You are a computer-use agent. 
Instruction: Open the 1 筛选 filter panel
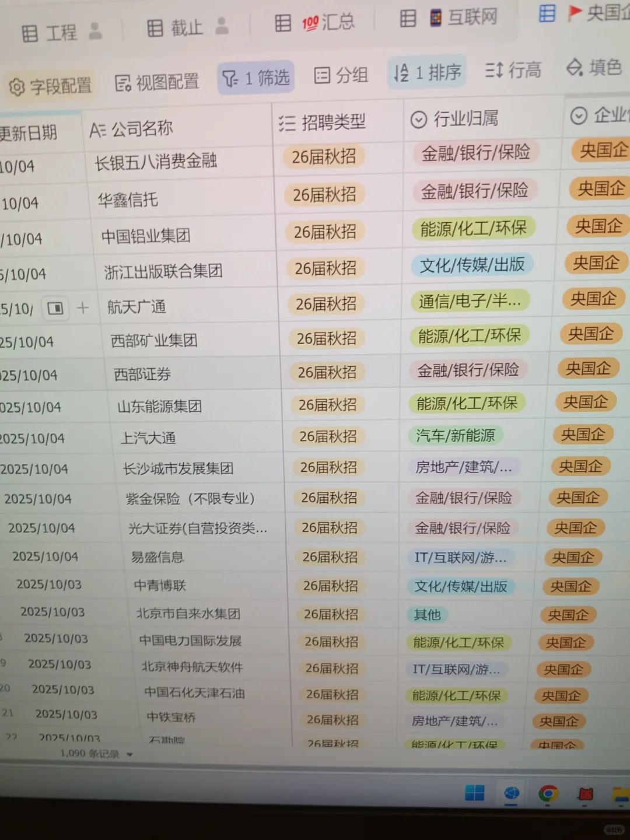(256, 78)
